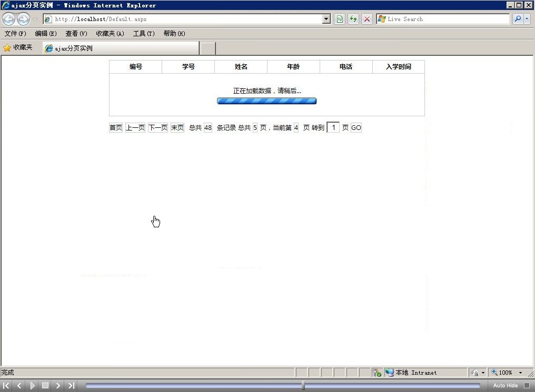Open the 文件(F) menu
Image resolution: width=535 pixels, height=392 pixels.
click(15, 34)
